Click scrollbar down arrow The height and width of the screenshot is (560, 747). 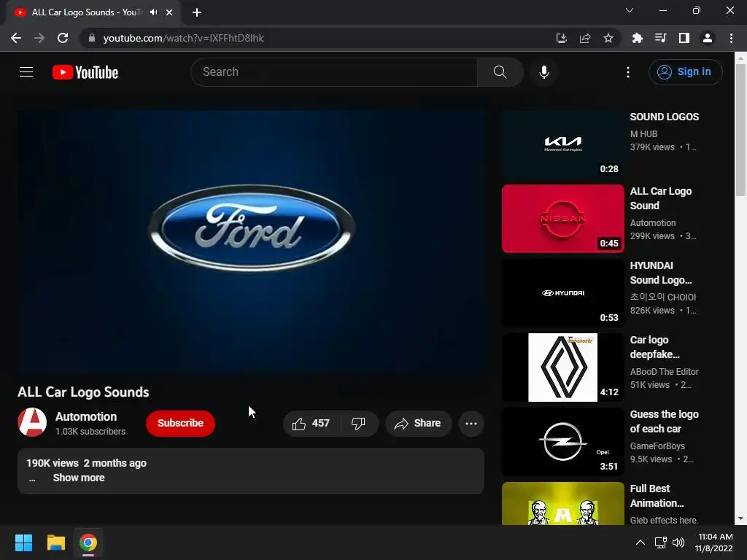740,518
